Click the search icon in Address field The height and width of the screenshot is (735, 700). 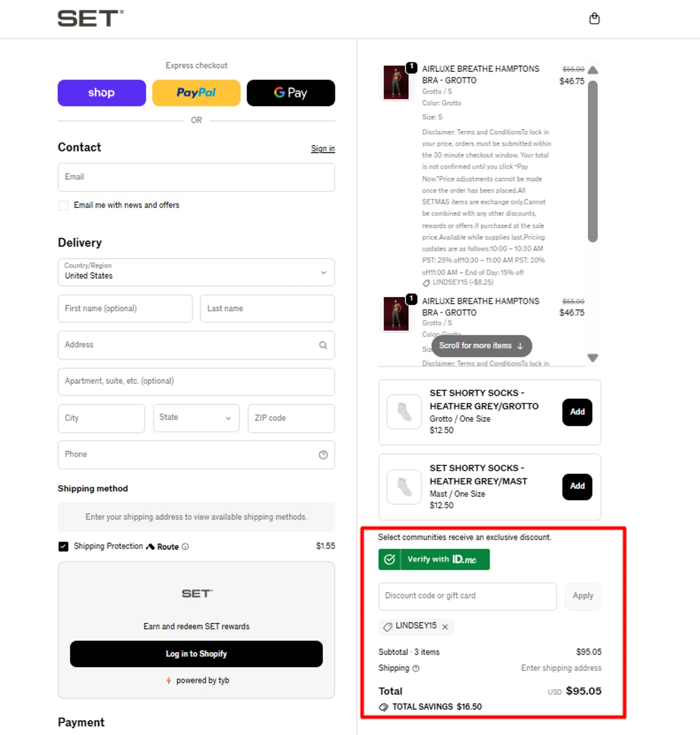click(323, 345)
